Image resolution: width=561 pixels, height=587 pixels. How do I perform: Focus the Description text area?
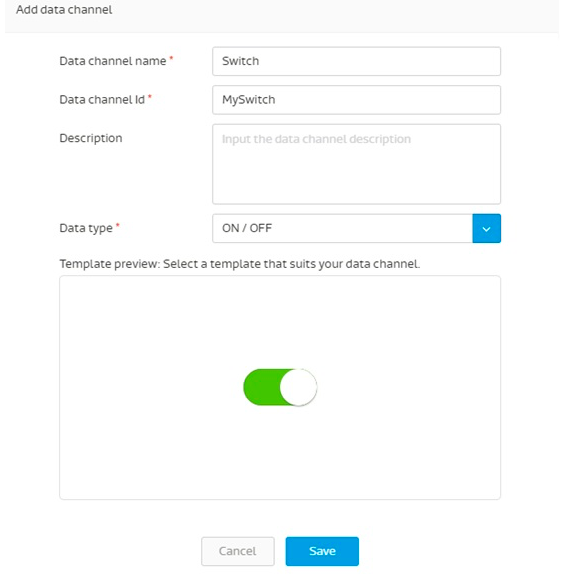click(x=356, y=164)
